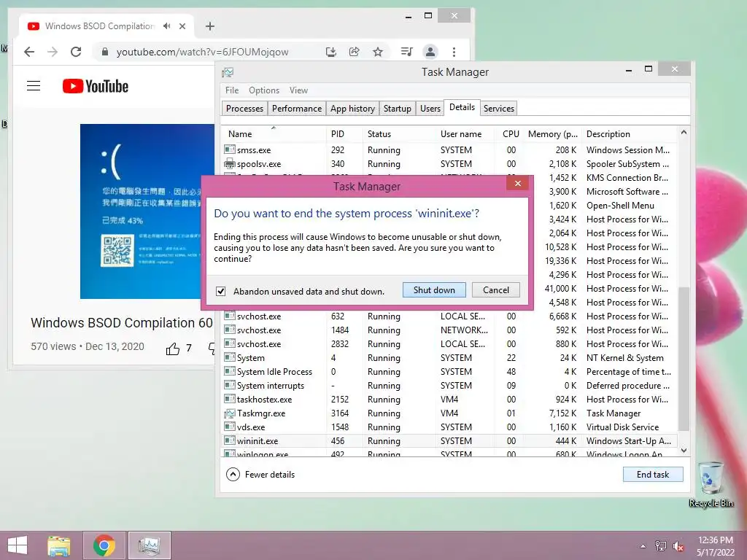Open YouTube hamburger guide menu
Image resolution: width=747 pixels, height=560 pixels.
[x=34, y=86]
